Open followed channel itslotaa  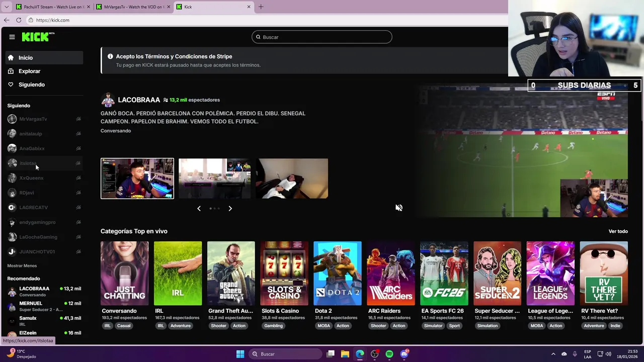pyautogui.click(x=44, y=163)
